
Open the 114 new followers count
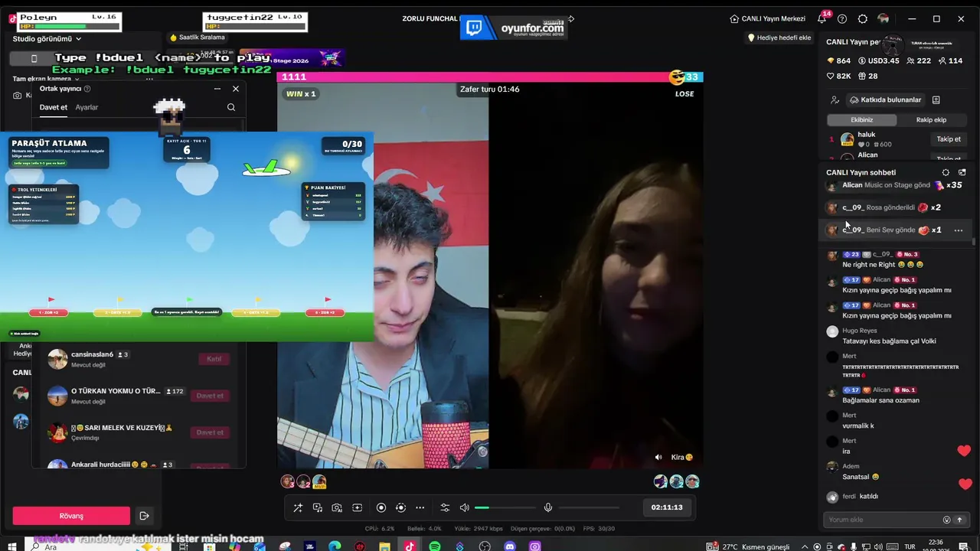point(950,60)
